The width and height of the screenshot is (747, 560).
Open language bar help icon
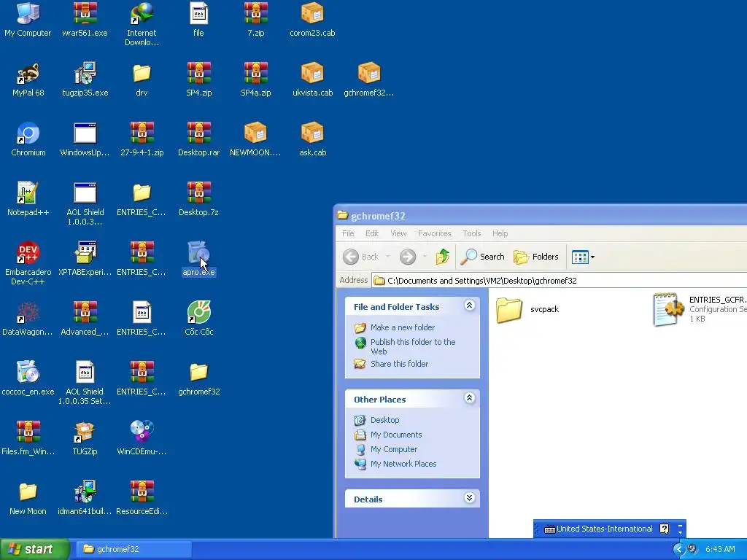coord(664,529)
